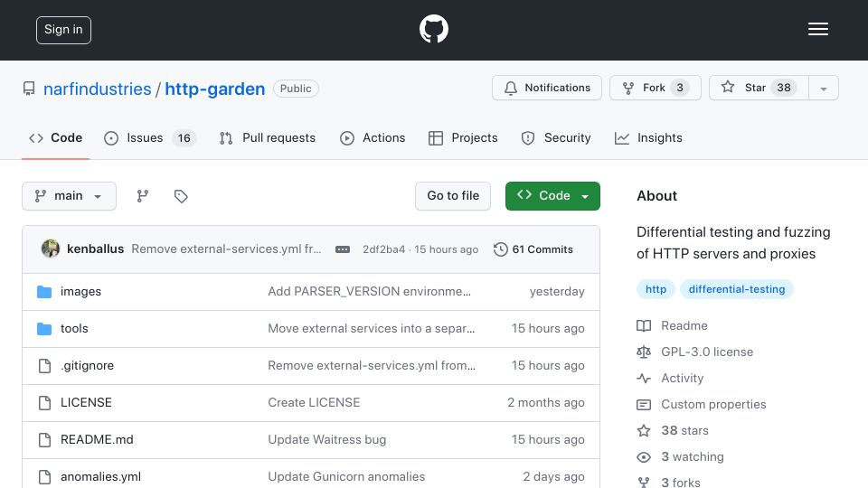
Task: Switch to the Issues tab
Action: [150, 137]
